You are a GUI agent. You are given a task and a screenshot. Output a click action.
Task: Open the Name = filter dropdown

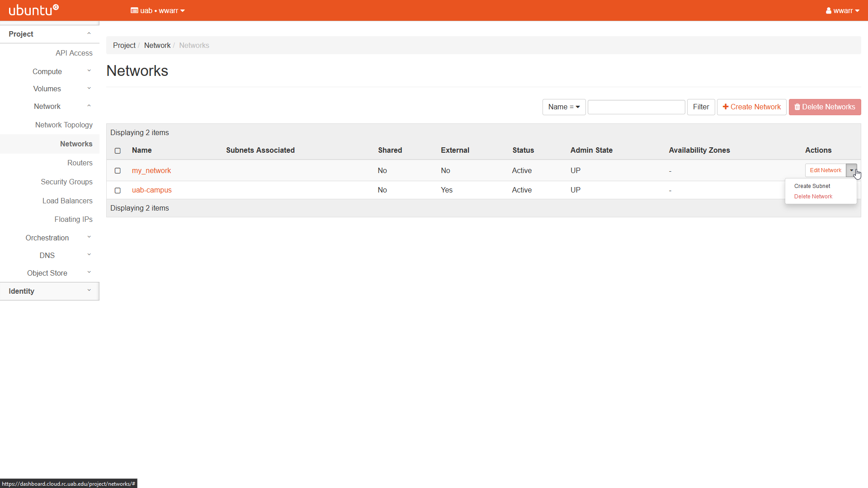tap(564, 107)
